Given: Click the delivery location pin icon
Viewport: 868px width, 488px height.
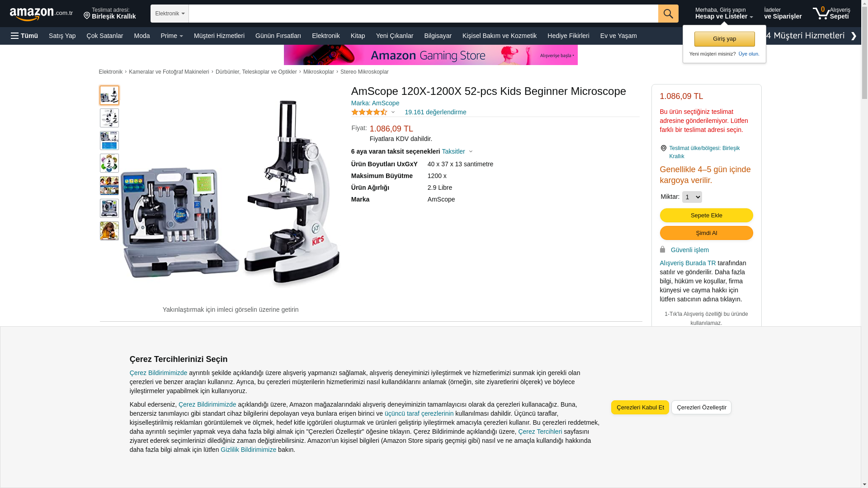Looking at the screenshot, I should [x=87, y=16].
